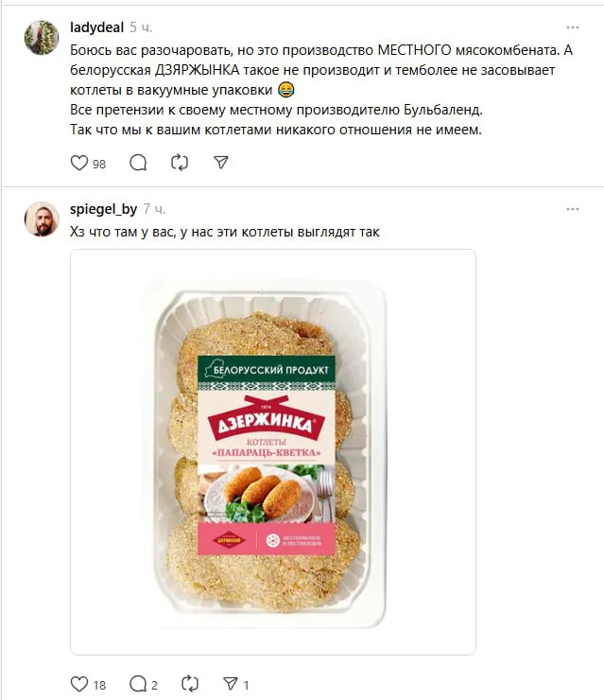This screenshot has height=700, width=604.
Task: Like the spiegel_by post with 18 likes
Action: point(80,684)
